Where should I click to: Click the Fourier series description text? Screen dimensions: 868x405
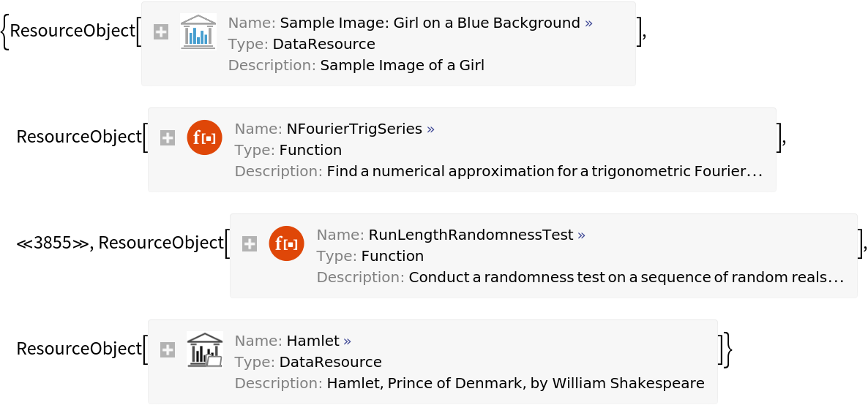pyautogui.click(x=544, y=172)
